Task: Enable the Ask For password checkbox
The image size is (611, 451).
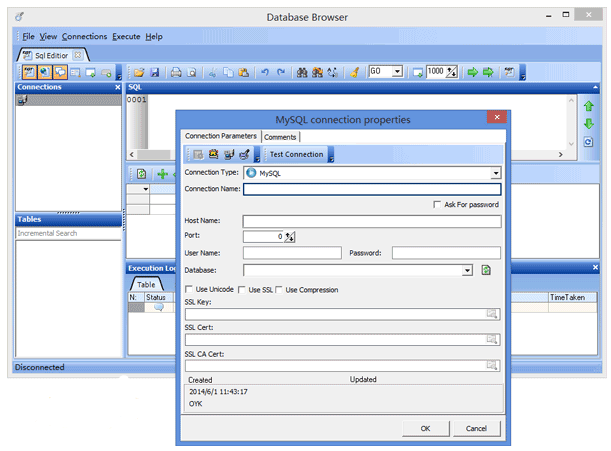Action: tap(437, 204)
